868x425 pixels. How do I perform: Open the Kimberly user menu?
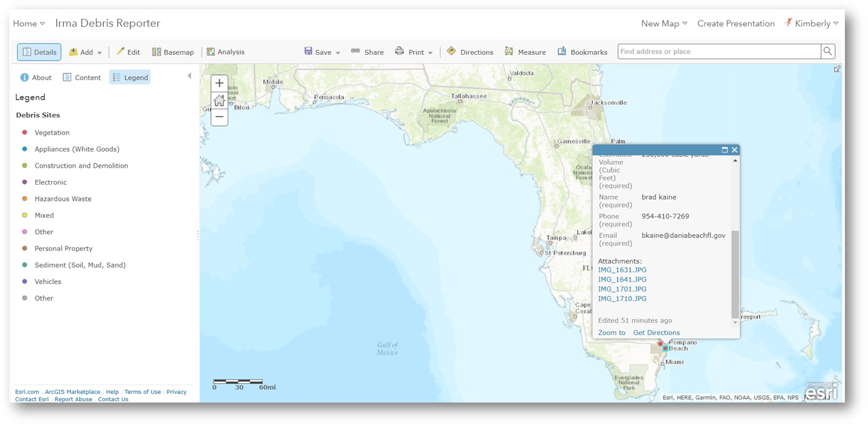(811, 24)
